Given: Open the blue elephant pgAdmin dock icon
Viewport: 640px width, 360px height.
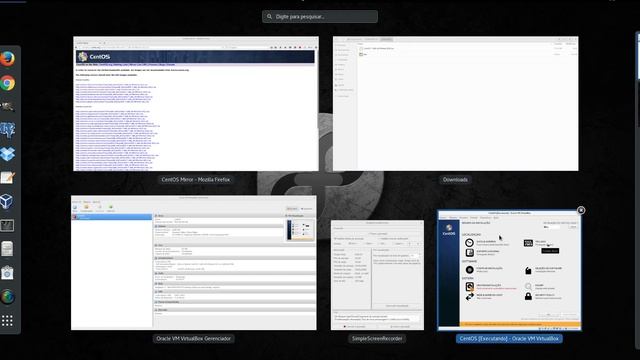Looking at the screenshot, I should [x=7, y=131].
